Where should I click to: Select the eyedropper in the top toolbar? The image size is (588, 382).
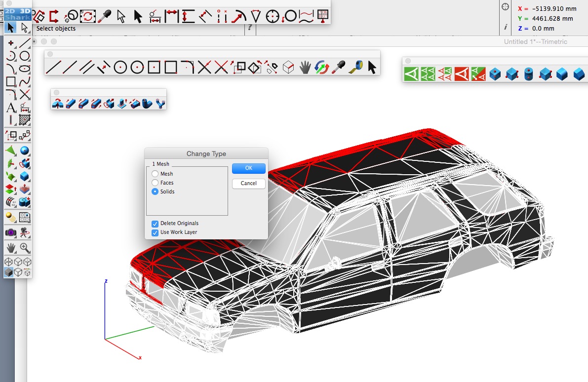(104, 16)
